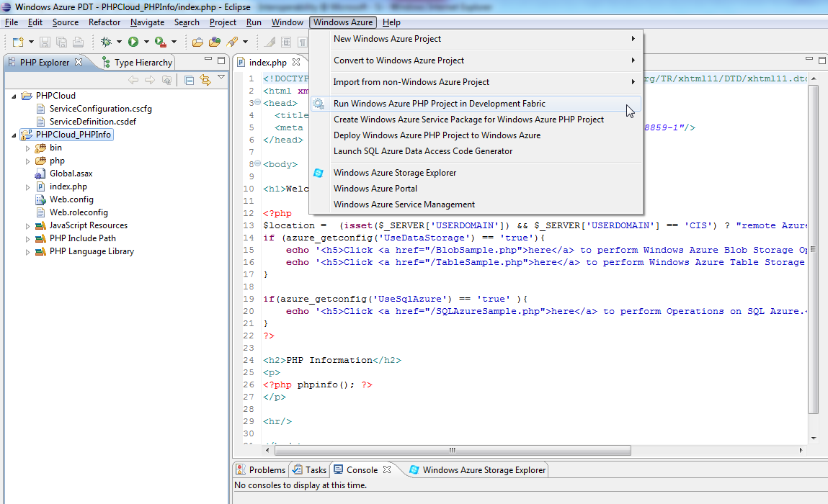Viewport: 828px width, 504px height.
Task: Click the Up-level icon in PHP Explorer
Action: coord(167,80)
